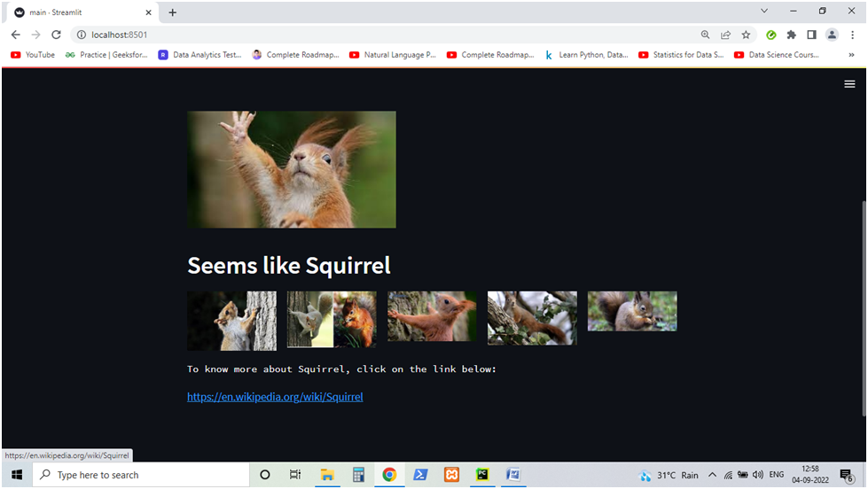
Task: Open first Complete Roadmap bookmark
Action: [x=295, y=55]
